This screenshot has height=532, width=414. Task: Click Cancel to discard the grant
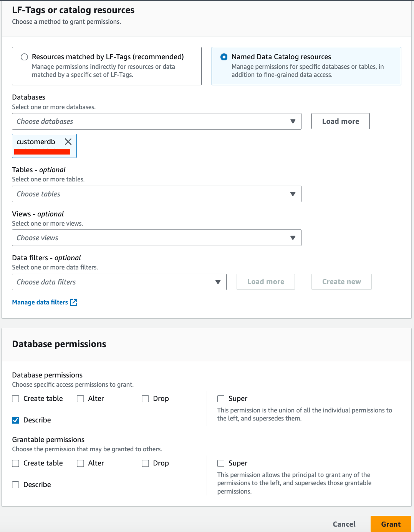(344, 524)
